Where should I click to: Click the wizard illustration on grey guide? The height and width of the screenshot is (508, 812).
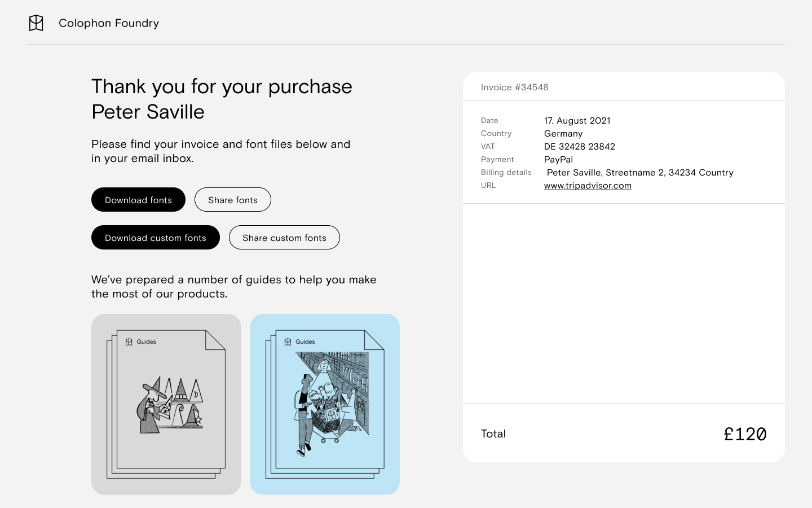tap(169, 405)
